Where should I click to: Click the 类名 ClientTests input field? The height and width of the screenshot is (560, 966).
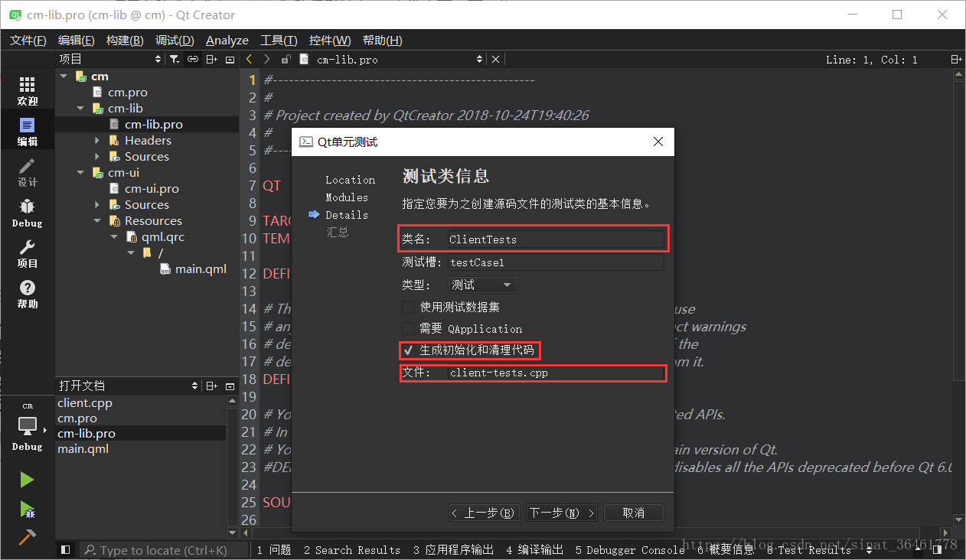click(556, 239)
